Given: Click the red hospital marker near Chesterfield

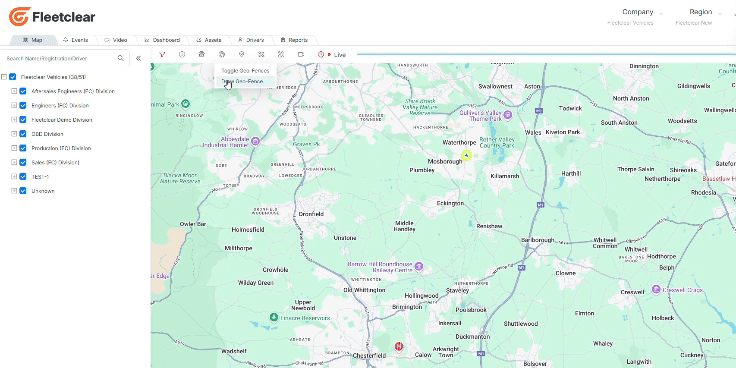Looking at the screenshot, I should coord(399,346).
